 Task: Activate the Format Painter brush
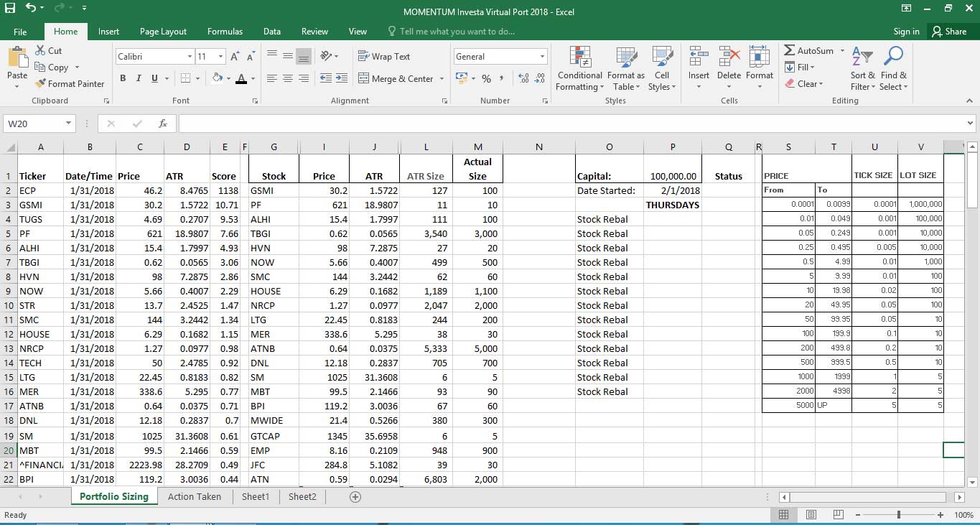[x=41, y=84]
